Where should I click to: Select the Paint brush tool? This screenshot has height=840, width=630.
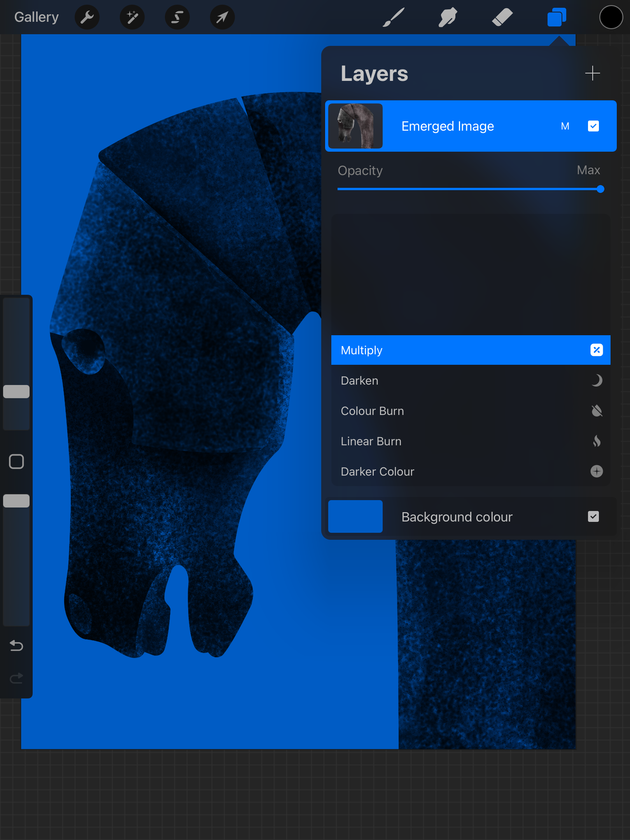pyautogui.click(x=394, y=17)
